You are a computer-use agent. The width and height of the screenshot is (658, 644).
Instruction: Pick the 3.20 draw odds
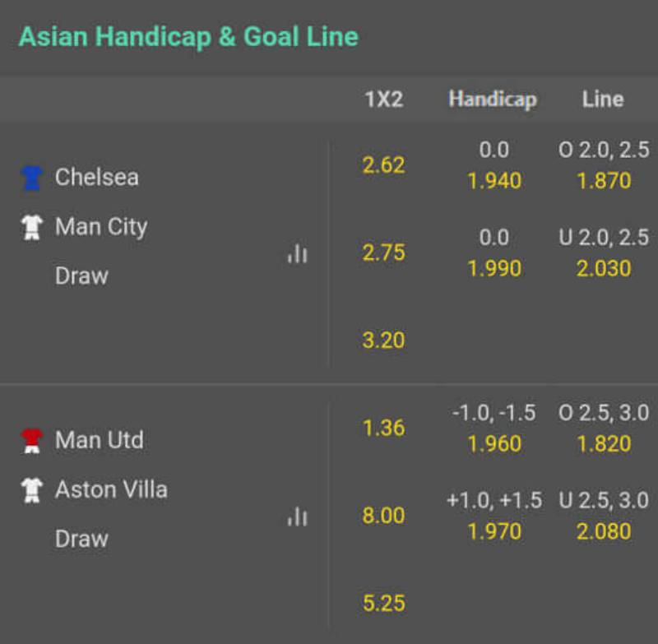[x=383, y=341]
